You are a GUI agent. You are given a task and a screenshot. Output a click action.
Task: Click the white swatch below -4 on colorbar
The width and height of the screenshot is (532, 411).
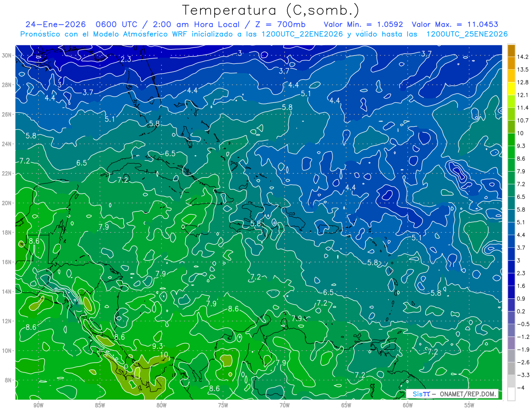(511, 394)
